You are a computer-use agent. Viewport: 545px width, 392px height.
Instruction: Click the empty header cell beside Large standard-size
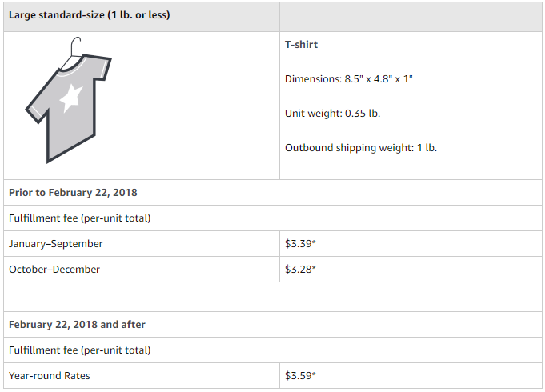(411, 17)
